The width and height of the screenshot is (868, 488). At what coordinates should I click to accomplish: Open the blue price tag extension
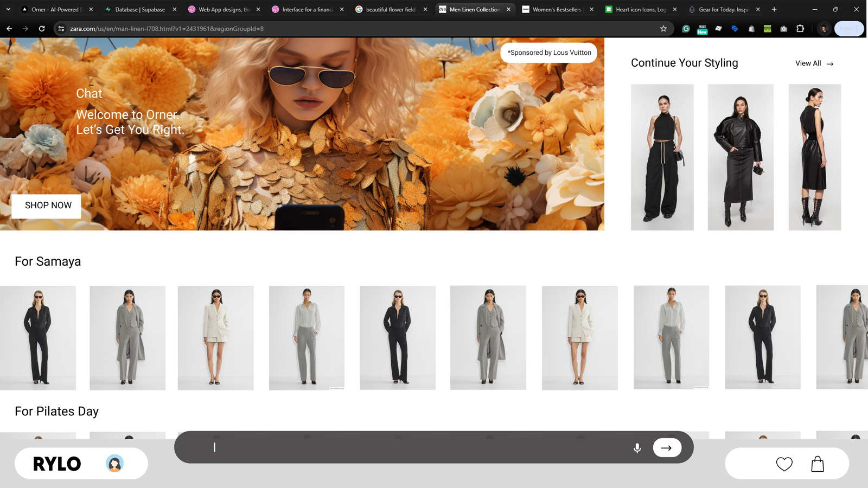(x=735, y=29)
